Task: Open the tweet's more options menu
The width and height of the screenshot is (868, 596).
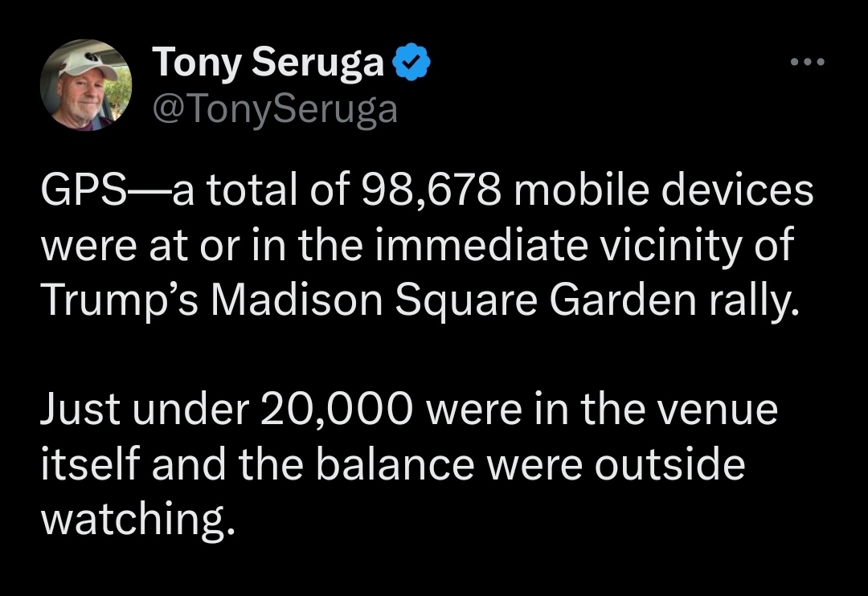Action: coord(807,63)
